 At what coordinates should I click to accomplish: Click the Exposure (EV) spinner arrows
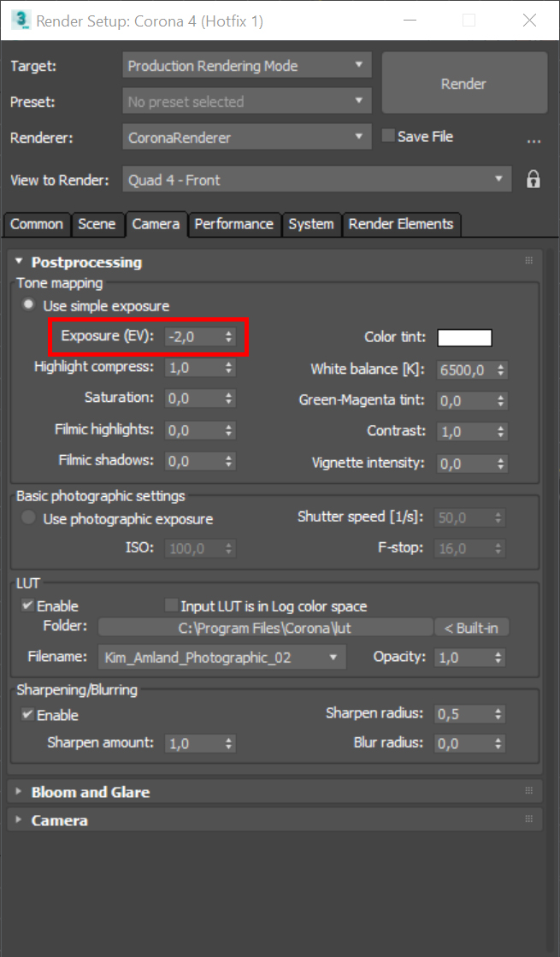coord(228,337)
